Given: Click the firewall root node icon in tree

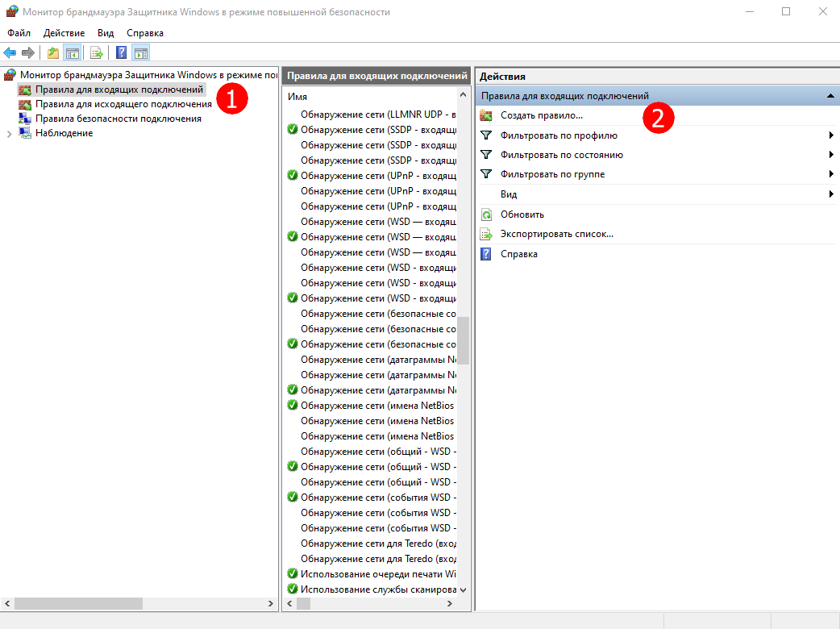Looking at the screenshot, I should [10, 75].
